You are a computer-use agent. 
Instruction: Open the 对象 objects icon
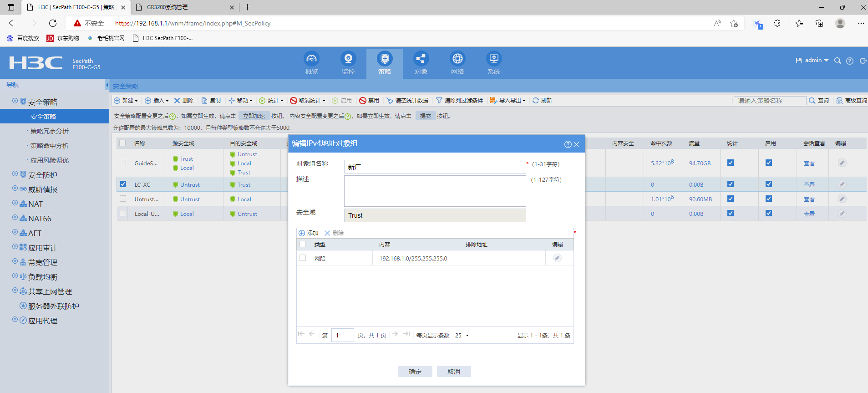point(421,59)
